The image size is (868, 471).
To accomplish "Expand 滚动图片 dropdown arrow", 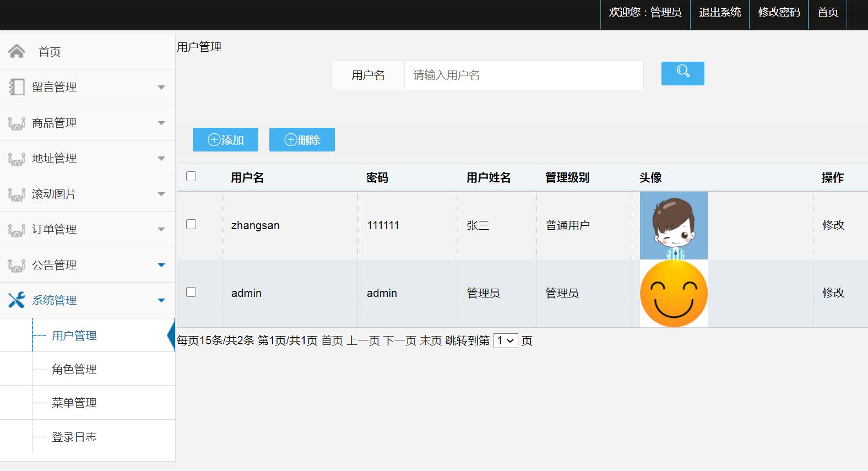I will point(161,194).
